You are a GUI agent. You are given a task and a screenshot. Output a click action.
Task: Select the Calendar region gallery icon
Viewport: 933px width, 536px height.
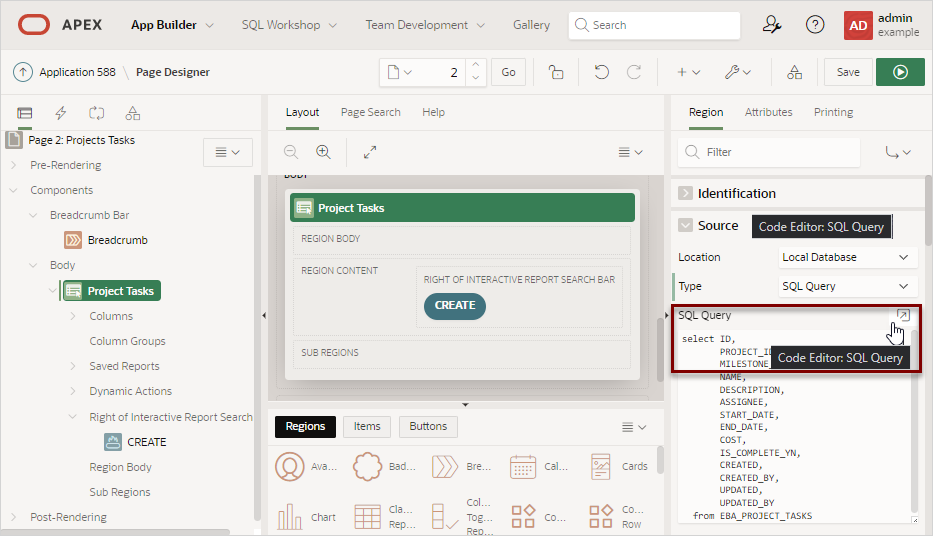point(522,466)
